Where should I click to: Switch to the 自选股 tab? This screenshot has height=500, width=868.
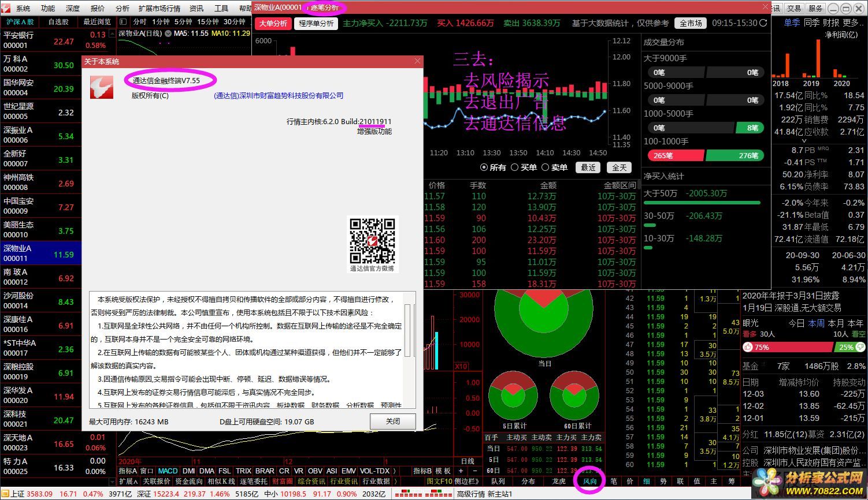[x=58, y=21]
